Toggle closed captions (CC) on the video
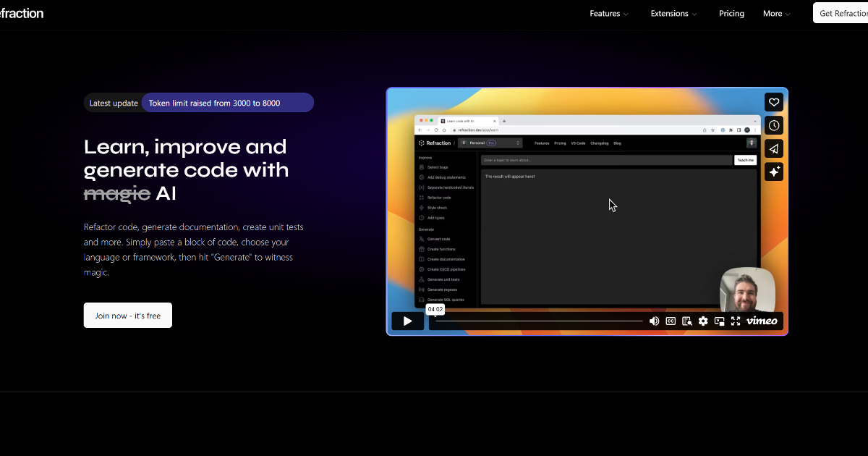Viewport: 868px width, 456px height. tap(671, 321)
